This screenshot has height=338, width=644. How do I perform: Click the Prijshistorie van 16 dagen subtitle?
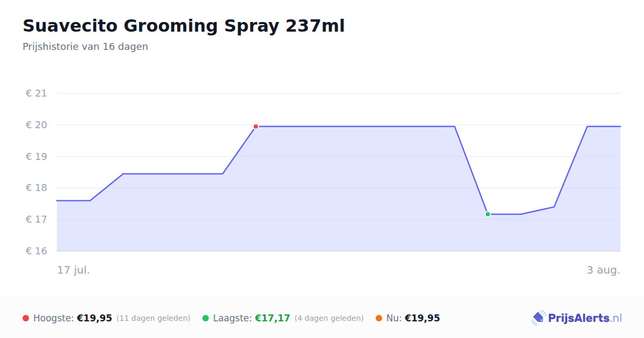click(85, 47)
